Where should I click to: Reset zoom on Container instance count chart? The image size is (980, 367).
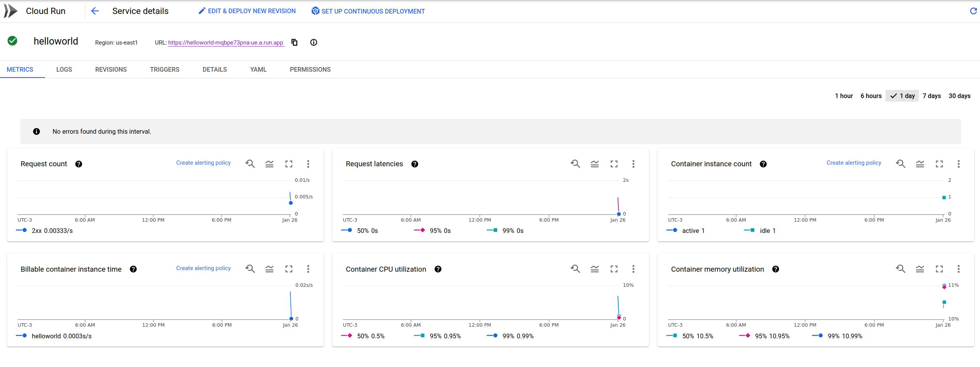coord(901,164)
